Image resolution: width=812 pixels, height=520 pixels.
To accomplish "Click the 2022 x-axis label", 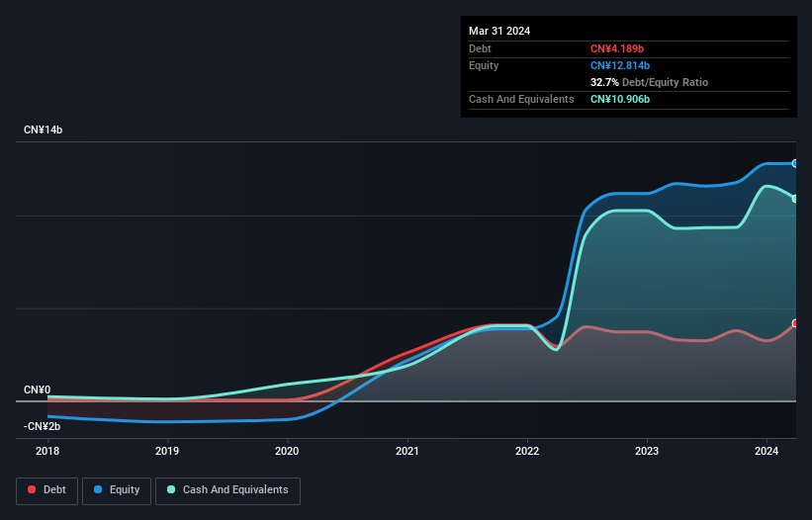I will [527, 451].
